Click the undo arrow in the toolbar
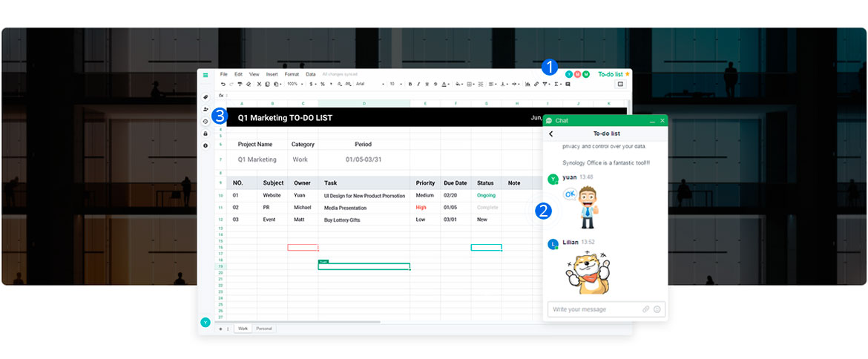The height and width of the screenshot is (359, 868). [223, 84]
